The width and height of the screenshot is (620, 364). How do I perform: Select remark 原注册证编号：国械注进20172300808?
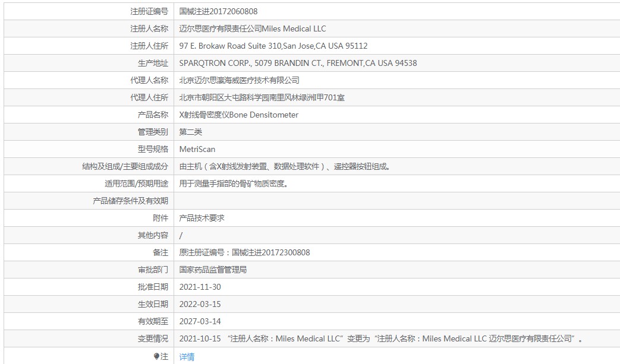(x=245, y=253)
